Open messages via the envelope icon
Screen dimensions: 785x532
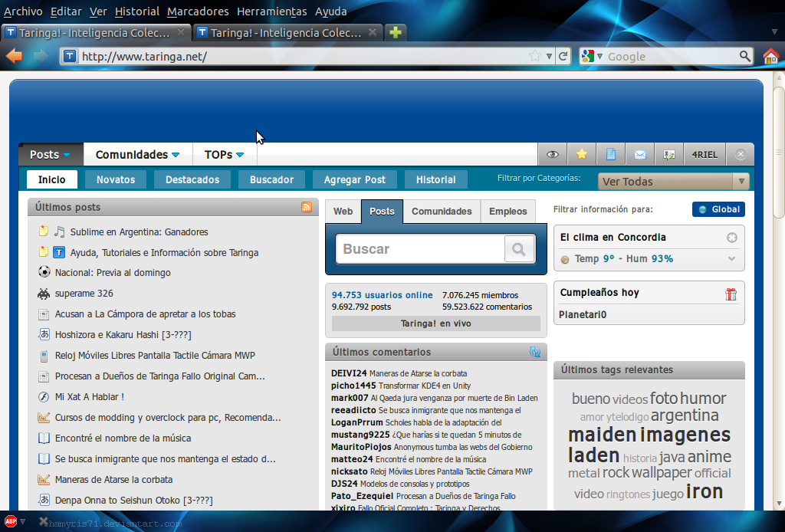[640, 155]
